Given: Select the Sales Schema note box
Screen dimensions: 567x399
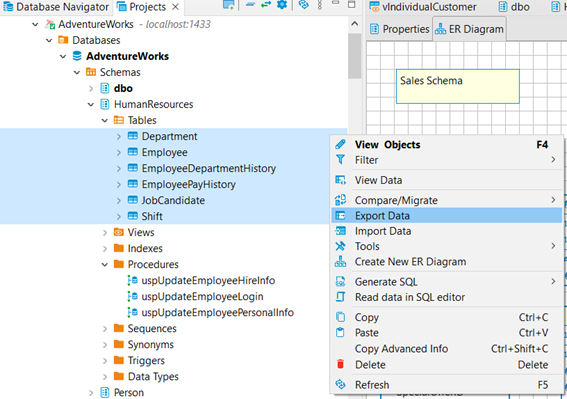Looking at the screenshot, I should click(458, 86).
